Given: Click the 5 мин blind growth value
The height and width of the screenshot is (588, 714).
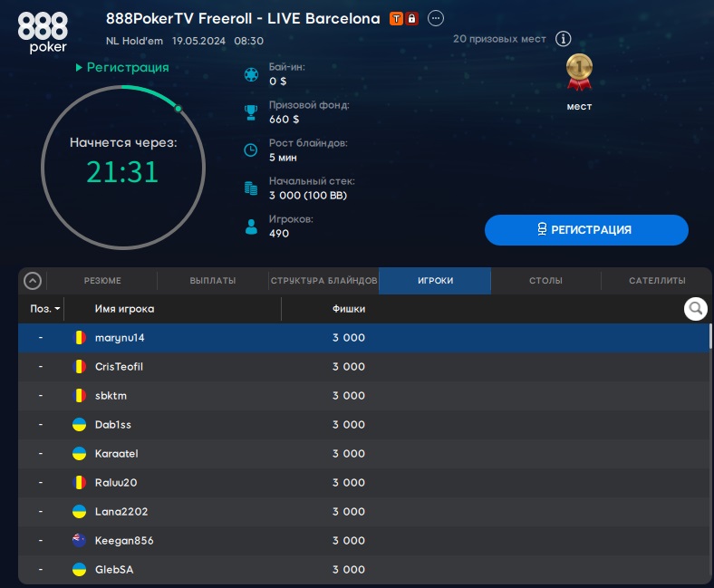Looking at the screenshot, I should coord(283,158).
